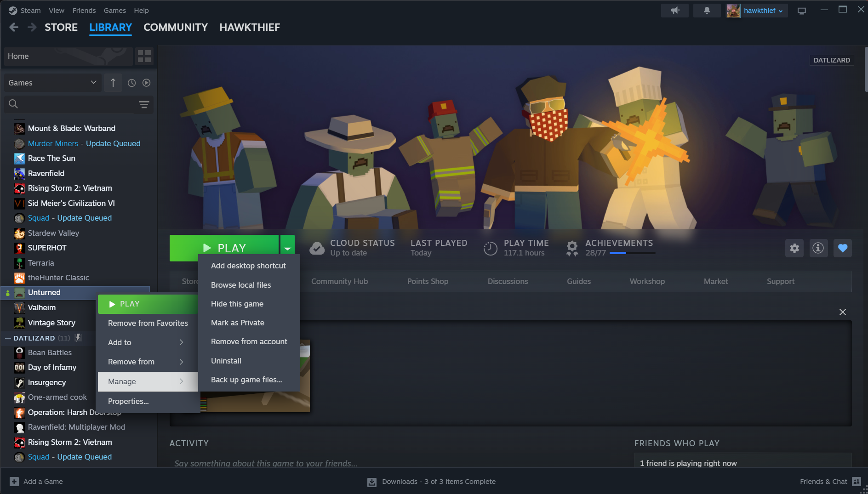This screenshot has width=868, height=494.
Task: Toggle the favorite heart icon
Action: pos(843,248)
